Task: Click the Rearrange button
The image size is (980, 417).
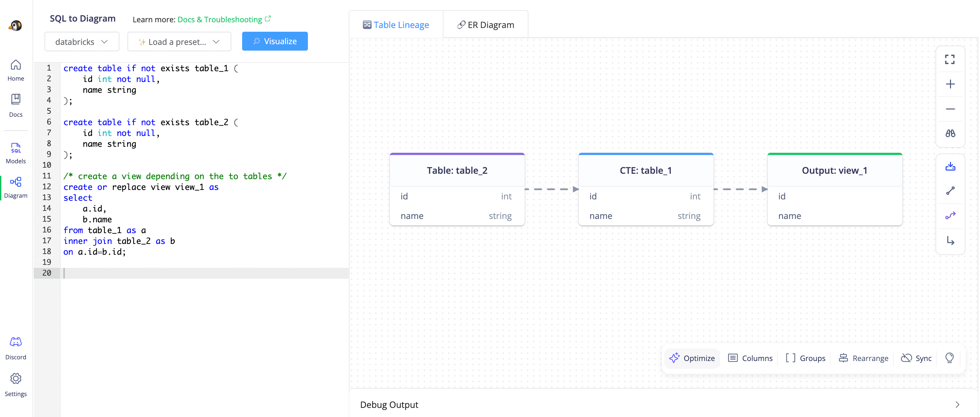Action: coord(864,358)
